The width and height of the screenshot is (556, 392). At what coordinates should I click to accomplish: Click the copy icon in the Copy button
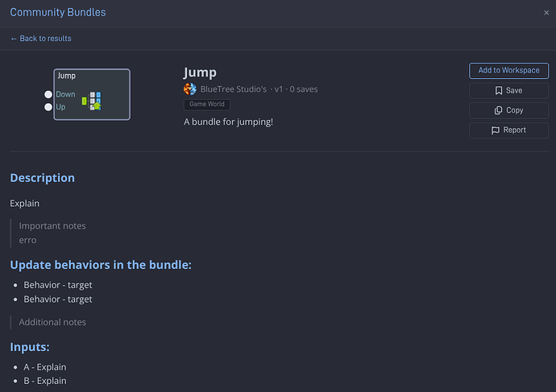pyautogui.click(x=498, y=110)
